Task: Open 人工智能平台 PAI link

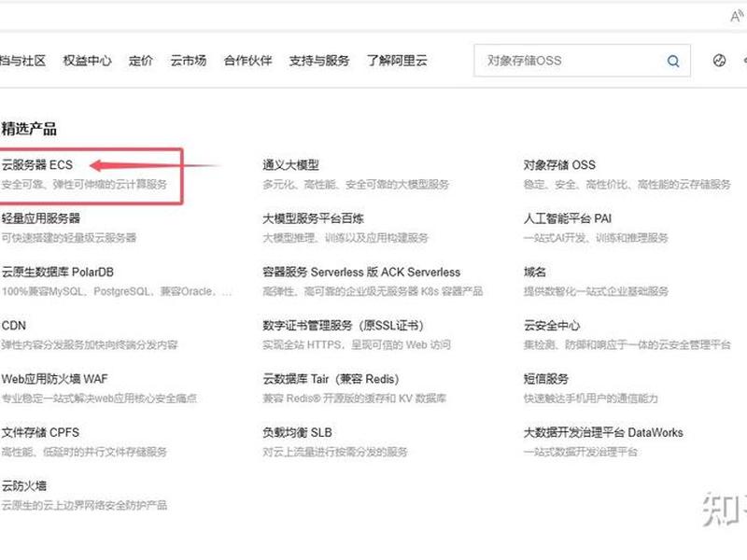Action: tap(568, 218)
